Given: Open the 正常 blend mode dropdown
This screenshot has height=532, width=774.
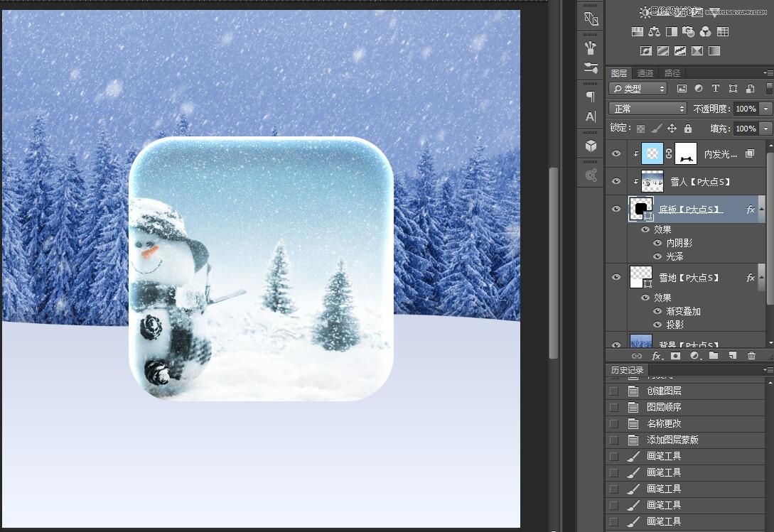Looking at the screenshot, I should click(x=647, y=109).
